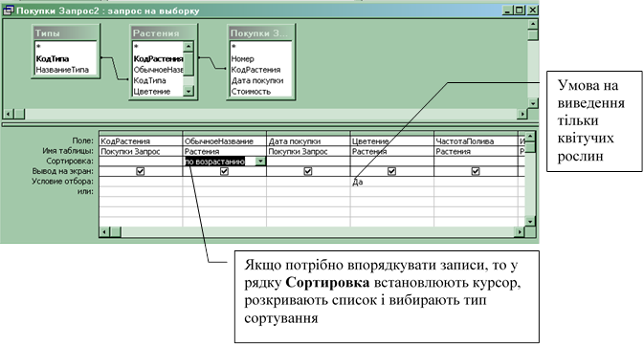Select Стоимость field in Покупки table

[x=251, y=92]
